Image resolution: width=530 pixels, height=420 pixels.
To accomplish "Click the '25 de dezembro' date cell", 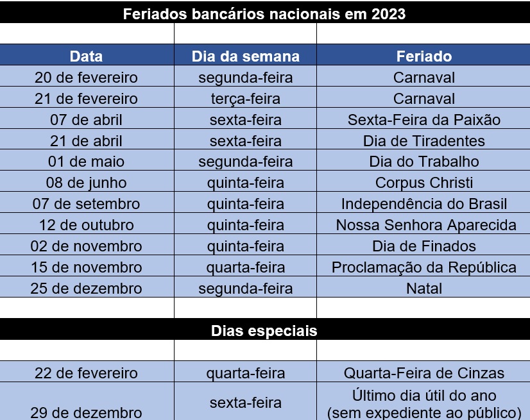I will coord(87,287).
